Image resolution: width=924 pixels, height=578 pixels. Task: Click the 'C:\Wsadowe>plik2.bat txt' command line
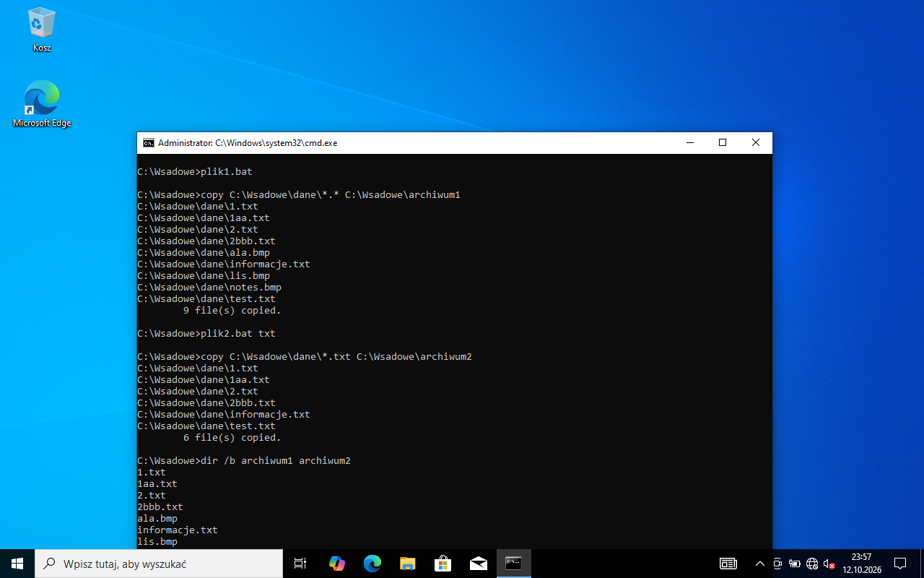(206, 334)
